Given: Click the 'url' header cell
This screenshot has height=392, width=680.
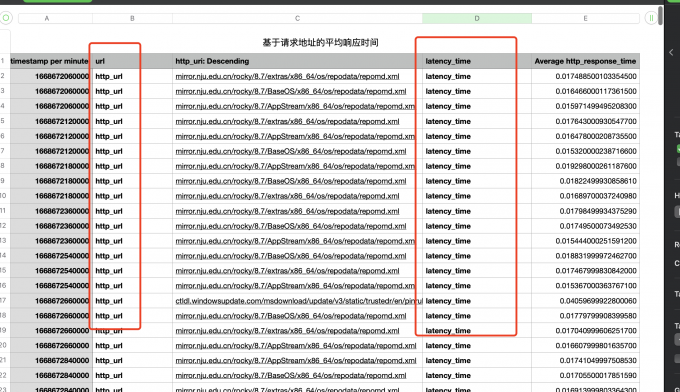Looking at the screenshot, I should pyautogui.click(x=132, y=61).
